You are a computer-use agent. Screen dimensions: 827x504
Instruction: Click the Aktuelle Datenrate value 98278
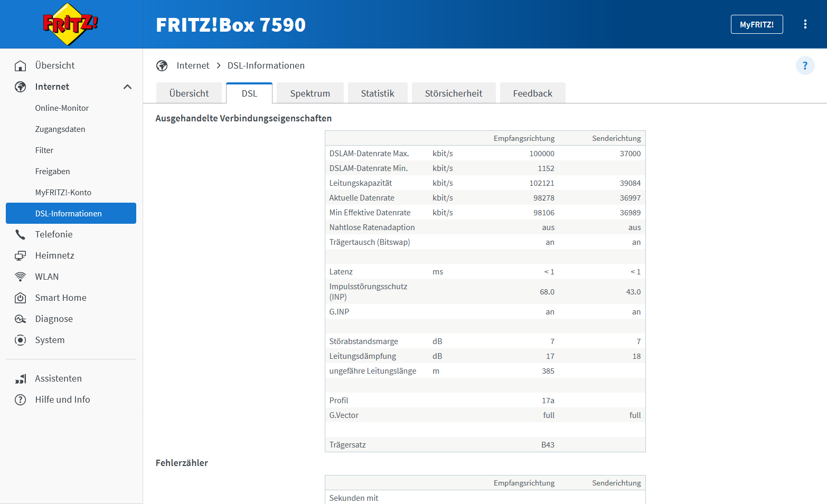click(x=544, y=198)
